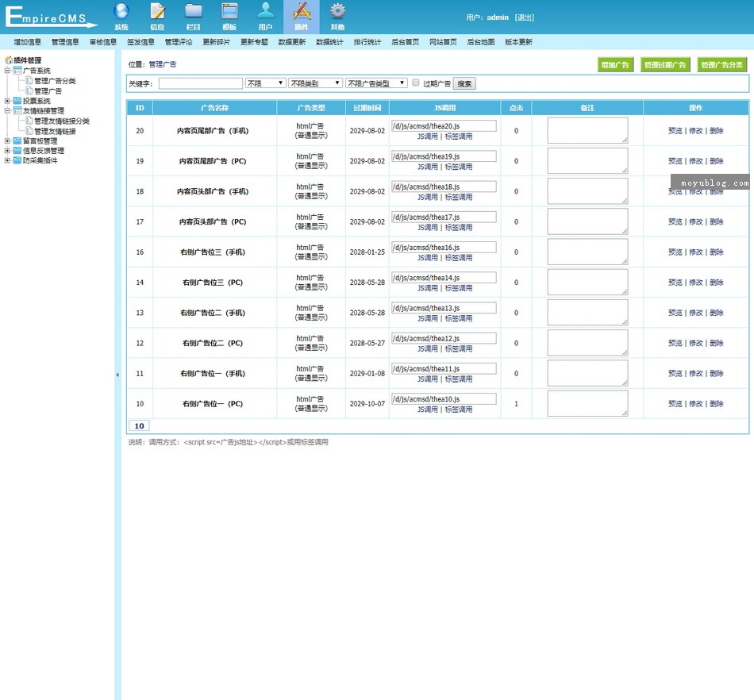Click 删除 for 右侧广告位三 (手机)
Image resolution: width=754 pixels, height=700 pixels.
717,252
